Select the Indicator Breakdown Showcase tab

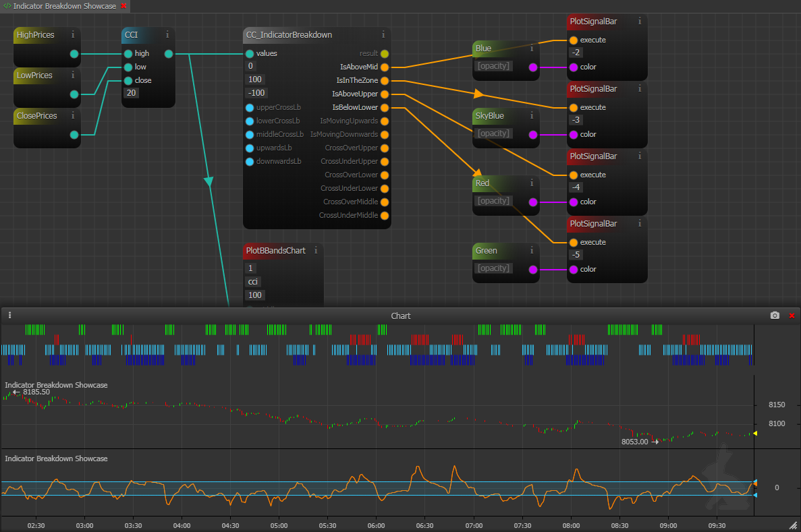click(x=65, y=6)
